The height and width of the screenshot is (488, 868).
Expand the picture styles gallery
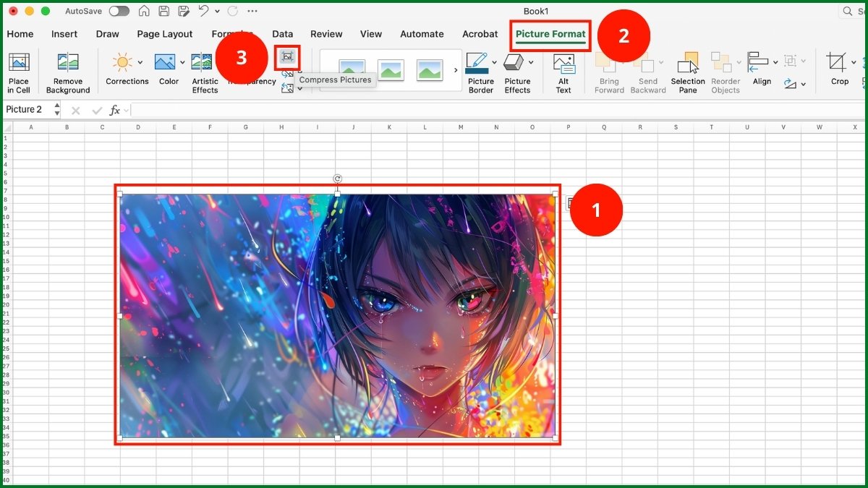point(456,70)
